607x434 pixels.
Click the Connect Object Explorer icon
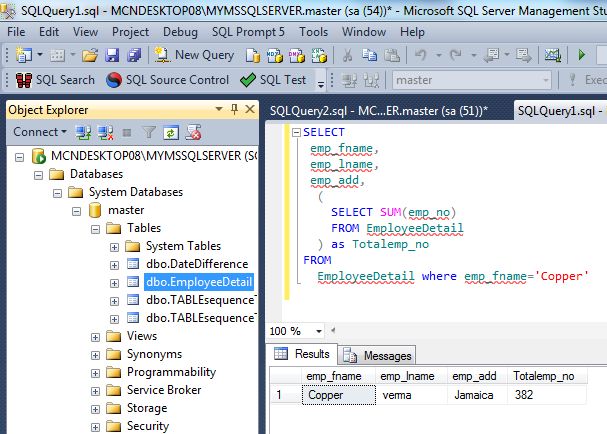tap(83, 132)
